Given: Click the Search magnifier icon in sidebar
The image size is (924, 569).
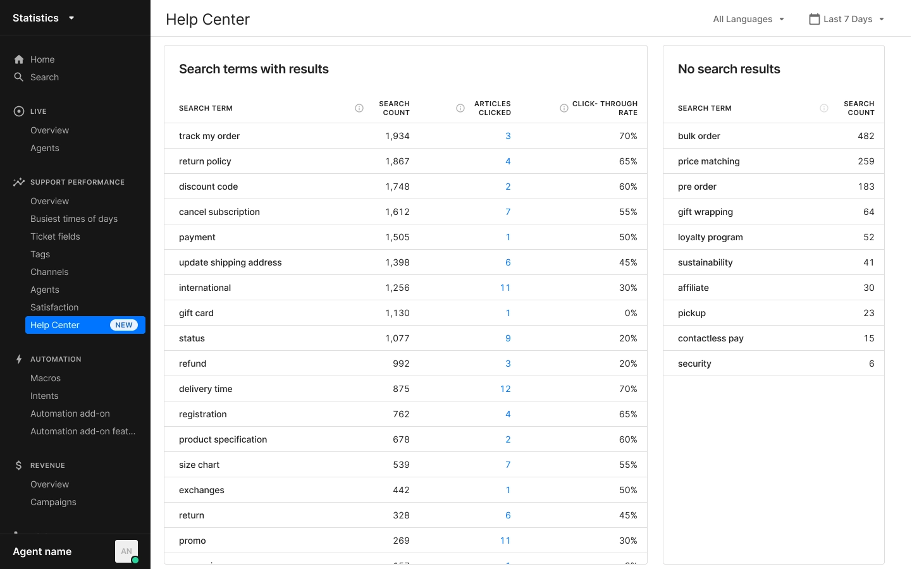Looking at the screenshot, I should pos(19,77).
